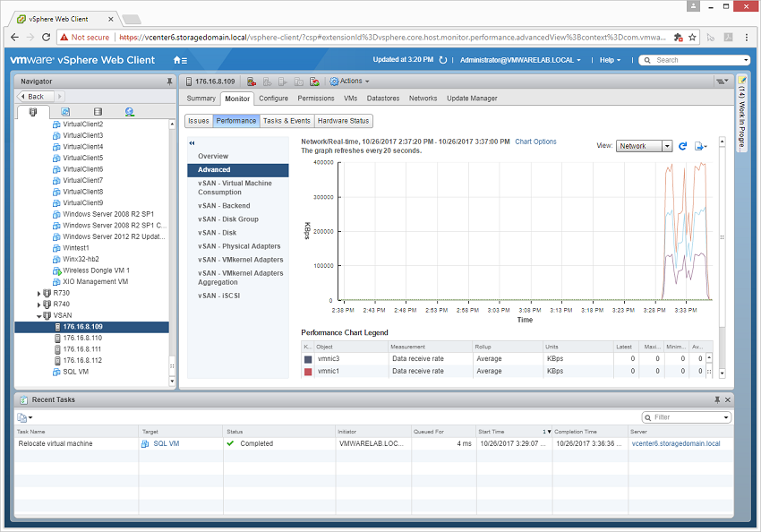Switch to the Summary tab
Viewport: 761px width, 532px height.
click(201, 99)
